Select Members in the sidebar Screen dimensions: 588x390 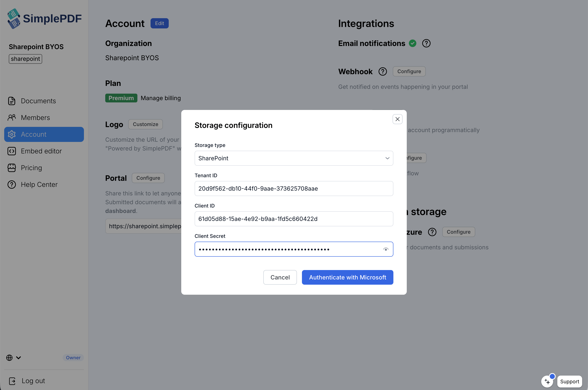pyautogui.click(x=35, y=117)
